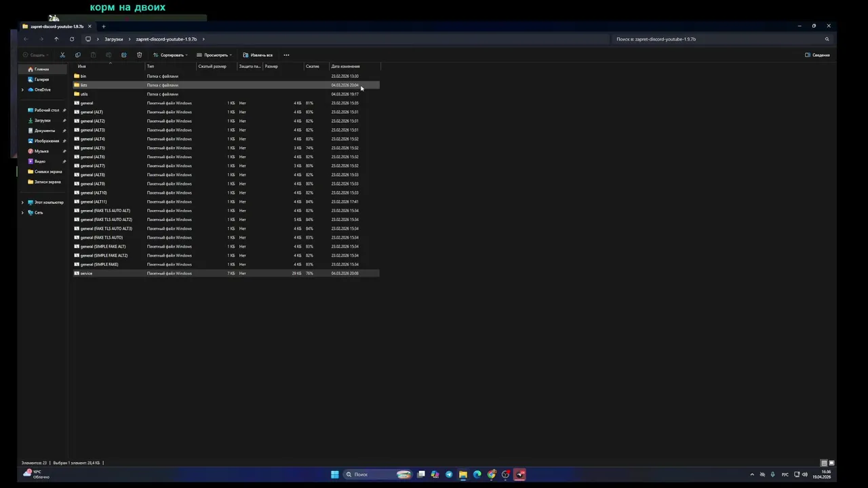The height and width of the screenshot is (488, 868).
Task: Open new tab with plus icon
Action: (x=104, y=26)
